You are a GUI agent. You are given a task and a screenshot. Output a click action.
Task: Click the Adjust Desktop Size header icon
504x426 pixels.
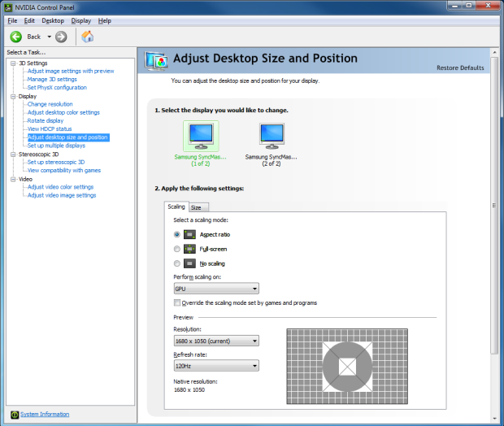156,61
